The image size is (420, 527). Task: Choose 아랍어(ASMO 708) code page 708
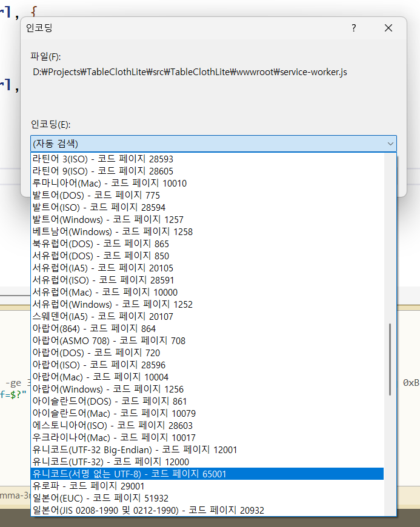coord(207,340)
